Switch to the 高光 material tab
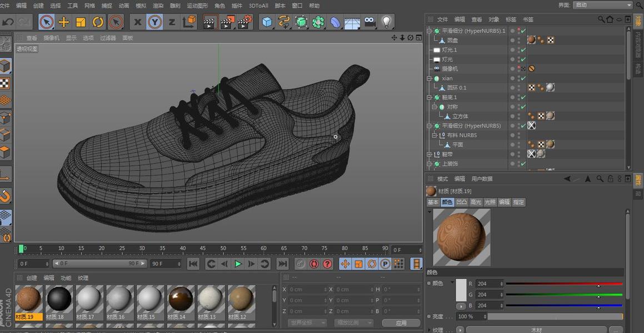Screen dimensions: 644x333 coord(476,202)
